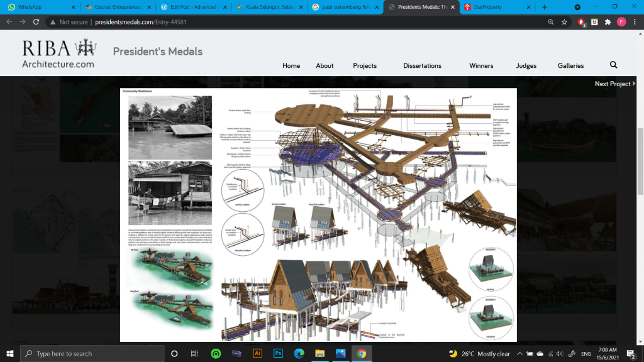Open the Chrome three-dot menu
The height and width of the screenshot is (362, 644).
click(635, 21)
